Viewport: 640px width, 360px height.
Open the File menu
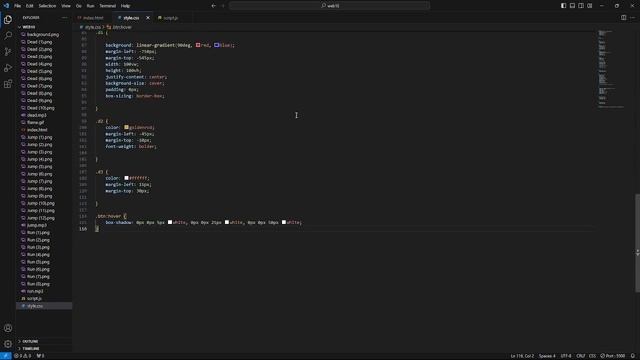pyautogui.click(x=18, y=6)
